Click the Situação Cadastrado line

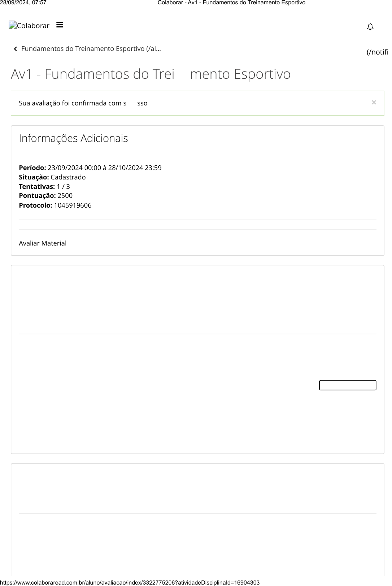pos(52,177)
